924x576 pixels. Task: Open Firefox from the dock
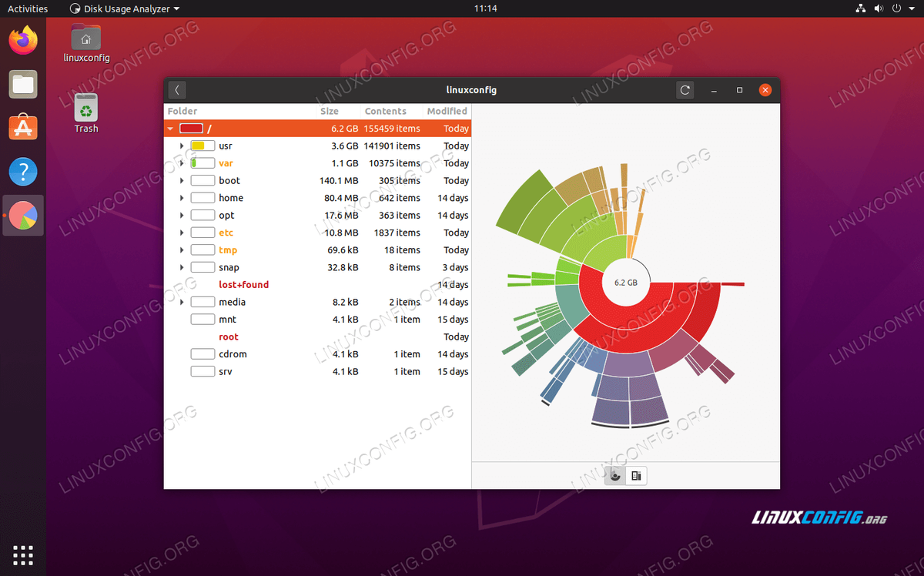[23, 40]
